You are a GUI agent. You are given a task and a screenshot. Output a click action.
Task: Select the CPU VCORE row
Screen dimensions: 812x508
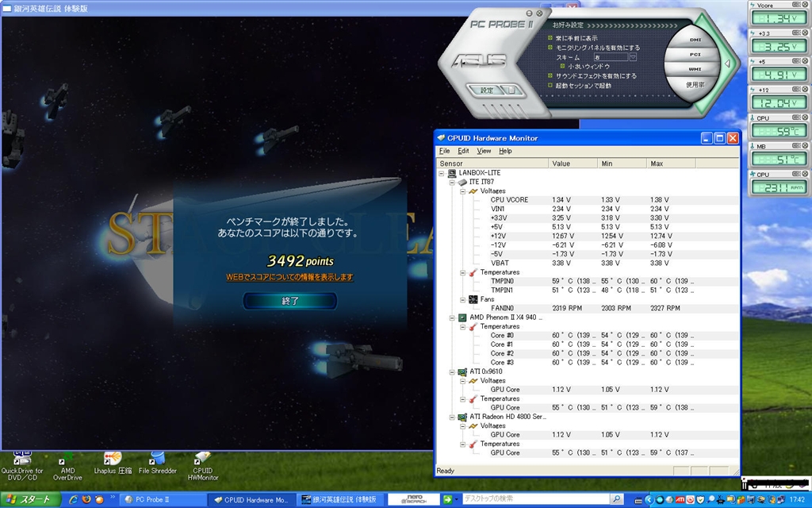click(x=588, y=199)
